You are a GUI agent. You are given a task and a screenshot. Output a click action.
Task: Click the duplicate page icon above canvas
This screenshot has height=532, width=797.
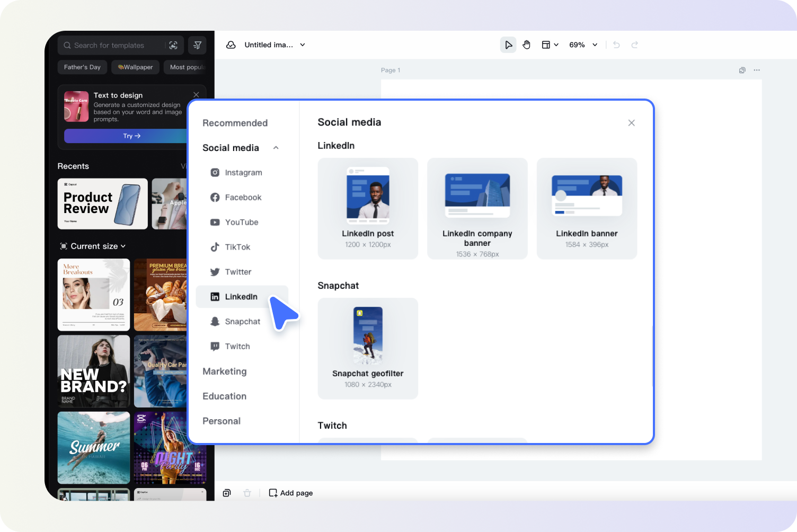(x=742, y=70)
